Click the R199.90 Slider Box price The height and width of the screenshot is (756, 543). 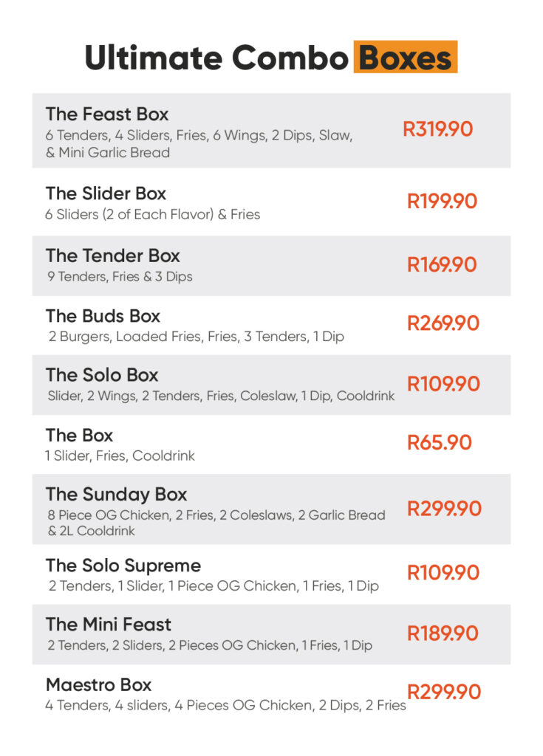point(442,201)
